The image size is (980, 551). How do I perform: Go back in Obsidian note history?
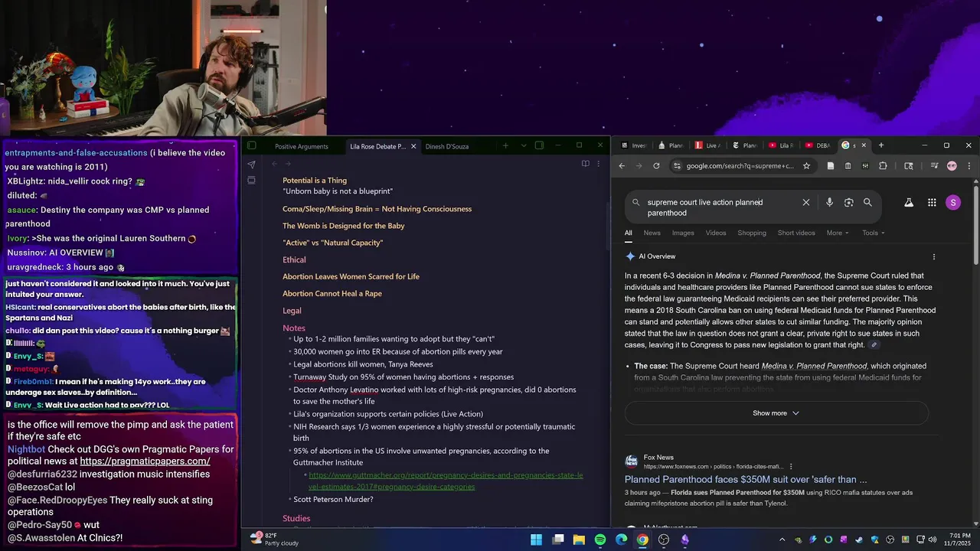[274, 164]
